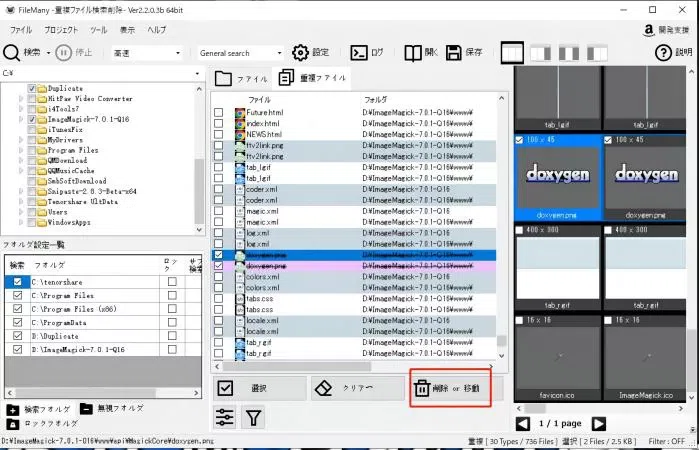Screen dimensions: 699x450
Task: Select the unhighlighted doxygen.png thumbnail
Action: [x=645, y=179]
